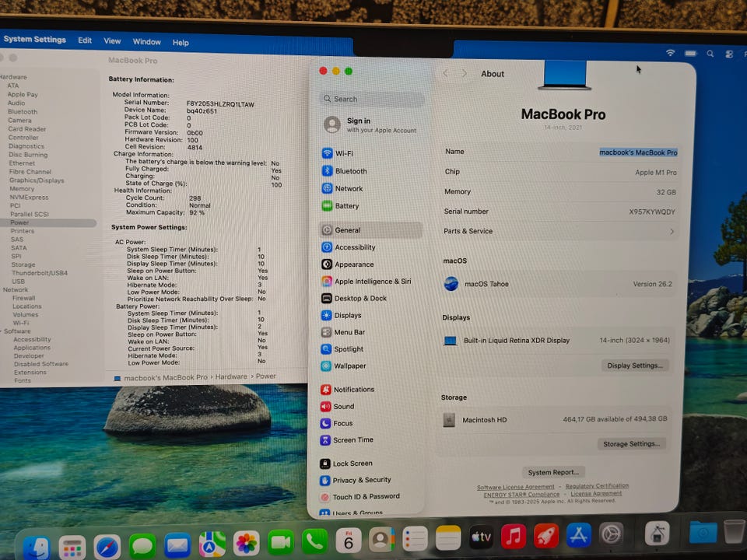Select General in the settings sidebar
This screenshot has width=747, height=560.
[x=370, y=230]
